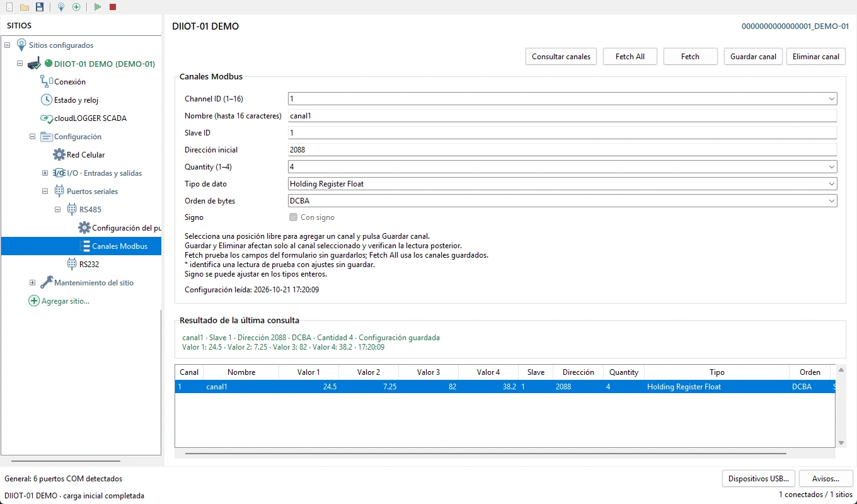Select the Canales Modbus tree item
Image resolution: width=857 pixels, height=504 pixels.
[x=81, y=246]
